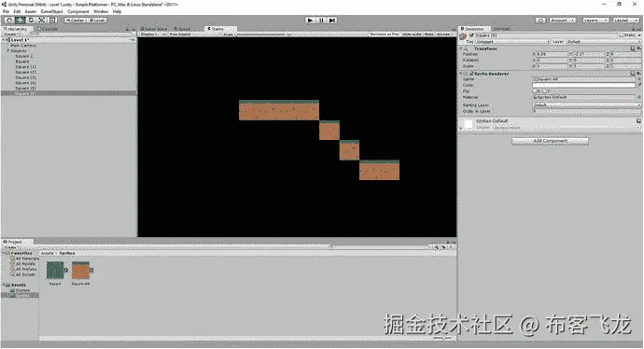This screenshot has height=349, width=644.
Task: Open the Component menu
Action: 78,11
